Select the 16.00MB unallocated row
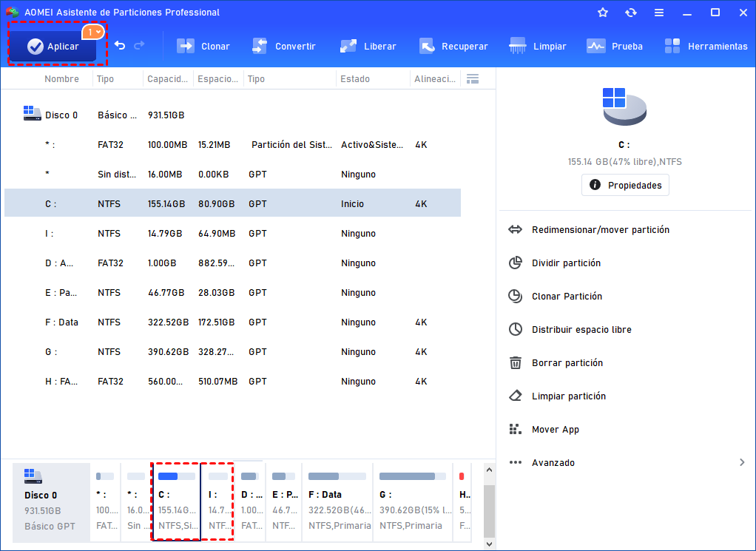This screenshot has height=551, width=756. [x=232, y=174]
